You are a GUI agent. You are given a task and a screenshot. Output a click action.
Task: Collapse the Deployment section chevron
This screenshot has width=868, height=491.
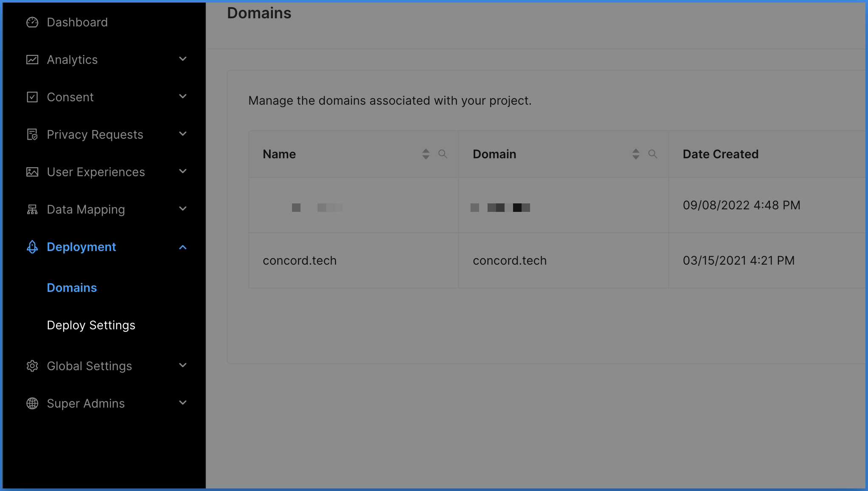pos(183,247)
